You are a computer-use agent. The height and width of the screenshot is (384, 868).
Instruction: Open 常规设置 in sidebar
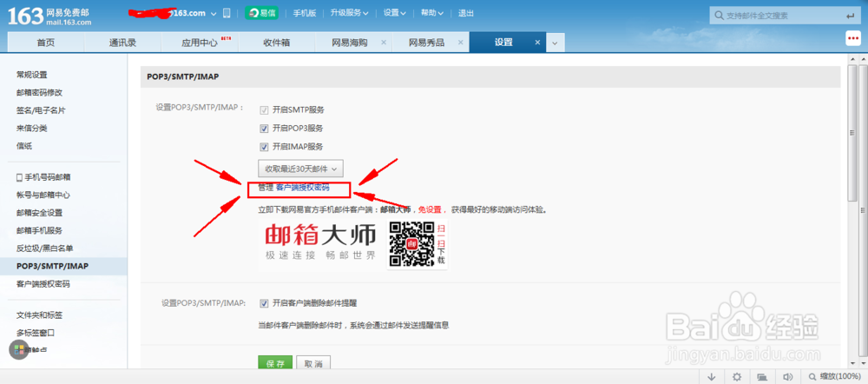tap(31, 75)
